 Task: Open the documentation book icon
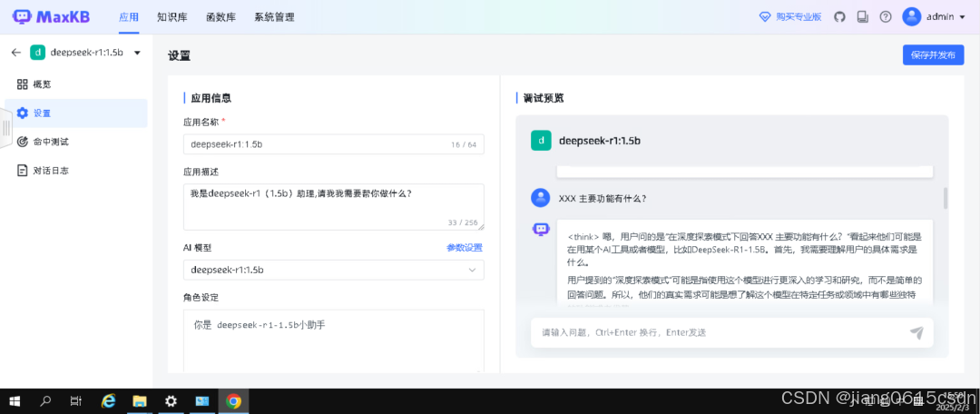tap(863, 17)
